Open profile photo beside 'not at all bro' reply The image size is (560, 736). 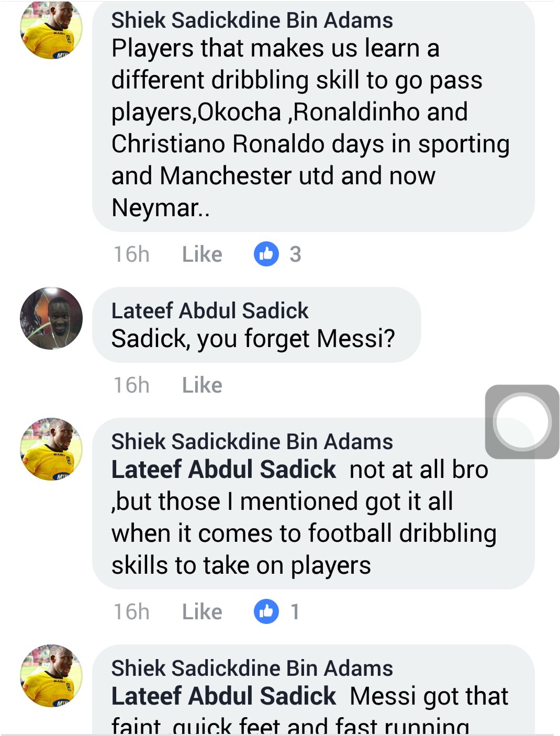51,449
